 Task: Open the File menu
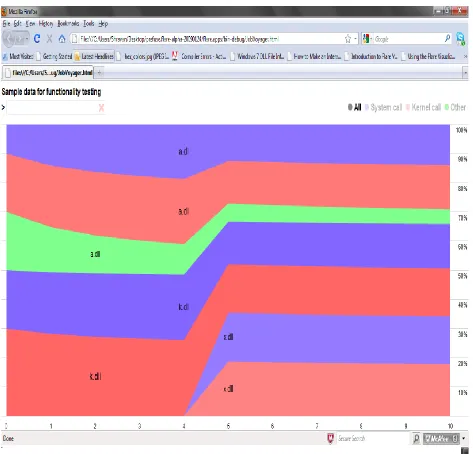(6, 23)
